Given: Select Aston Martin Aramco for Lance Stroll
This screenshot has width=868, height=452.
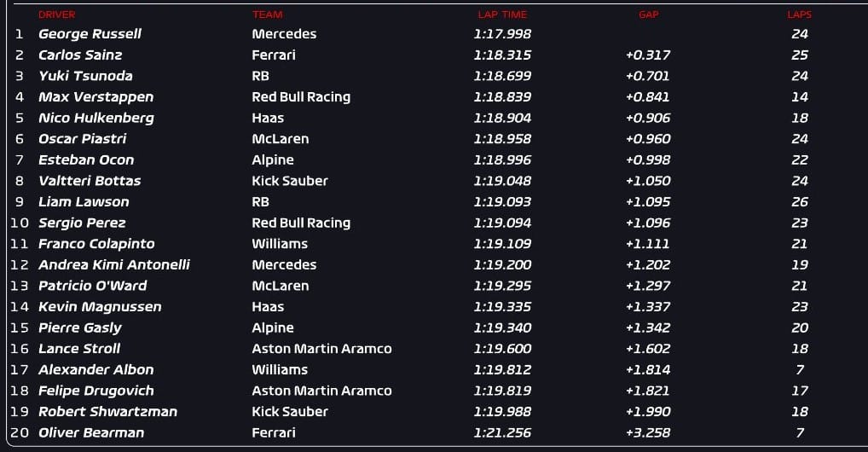Looking at the screenshot, I should pyautogui.click(x=321, y=349).
